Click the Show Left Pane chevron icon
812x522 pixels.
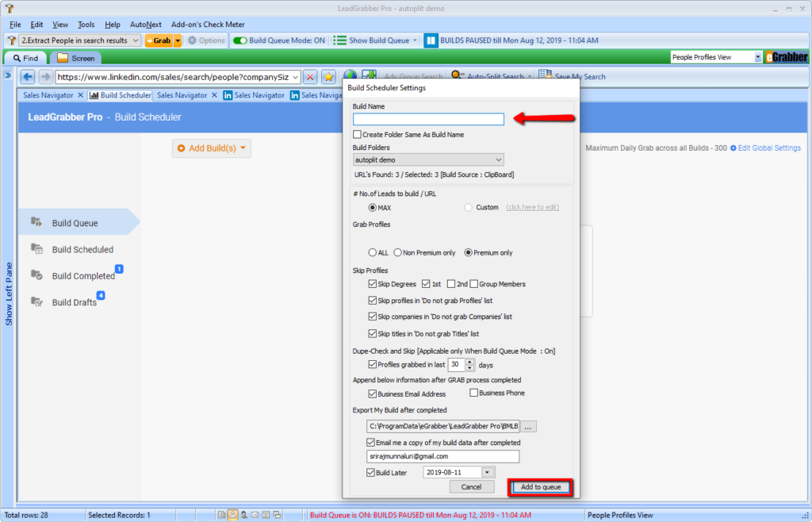coord(7,75)
